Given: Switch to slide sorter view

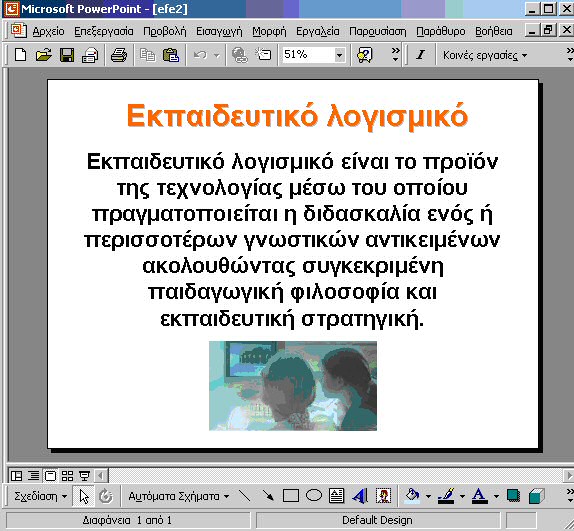Looking at the screenshot, I should pyautogui.click(x=67, y=476).
